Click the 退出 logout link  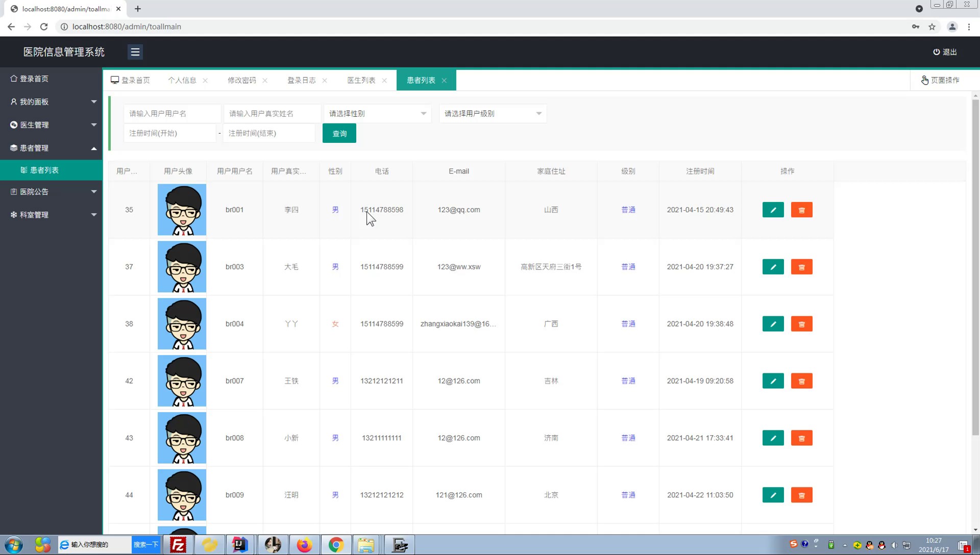tap(945, 52)
